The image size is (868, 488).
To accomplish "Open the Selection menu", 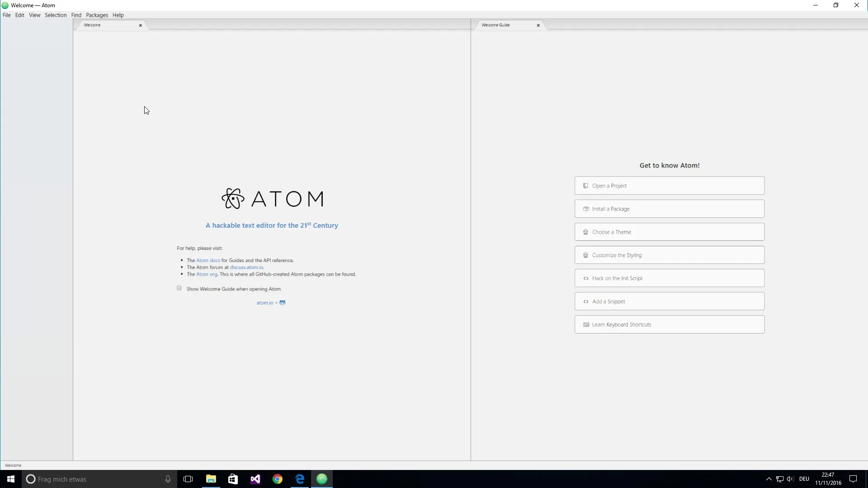I will (x=56, y=15).
